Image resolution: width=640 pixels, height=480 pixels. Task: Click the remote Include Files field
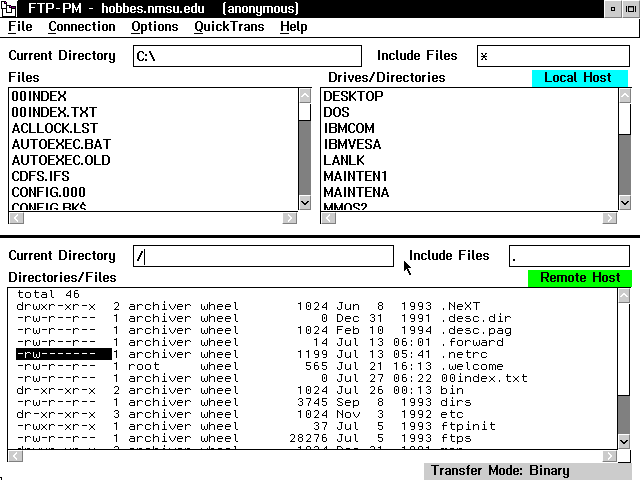569,256
